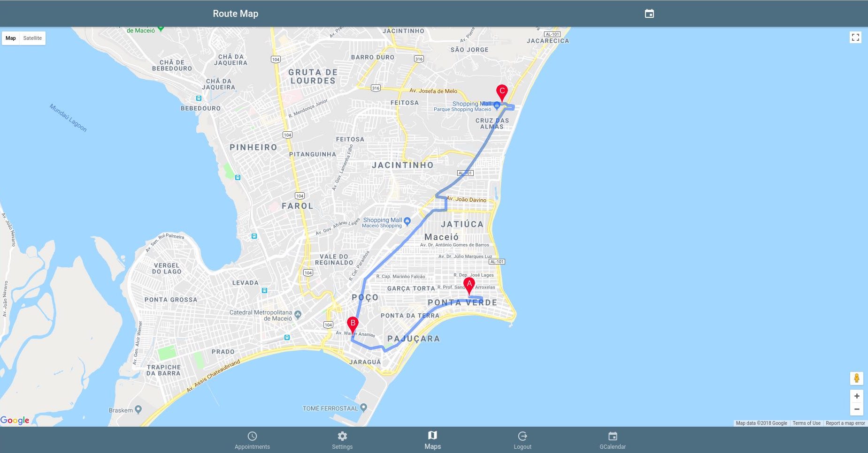Click the PAJUÇARA neighborhood label
Image resolution: width=868 pixels, height=453 pixels.
coord(414,339)
